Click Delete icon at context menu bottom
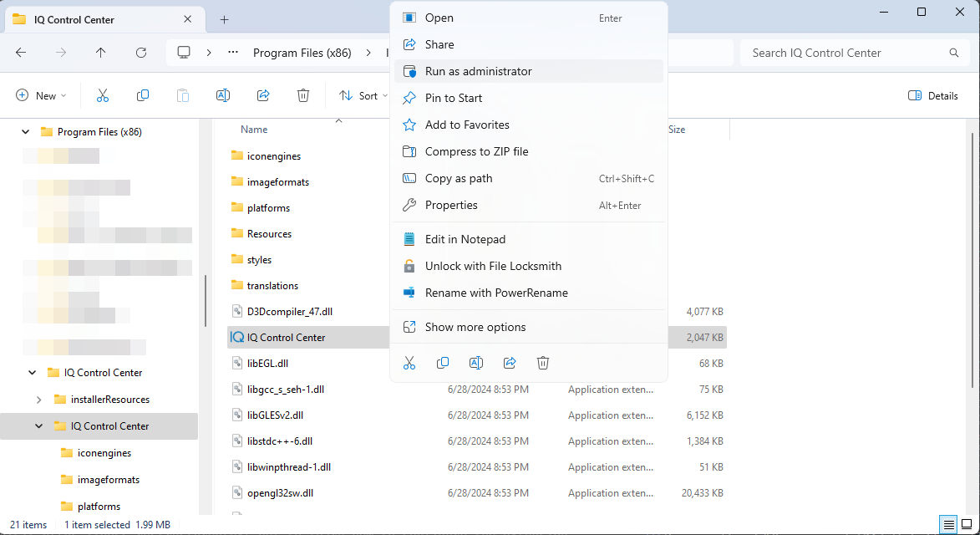This screenshot has width=980, height=535. pos(543,363)
